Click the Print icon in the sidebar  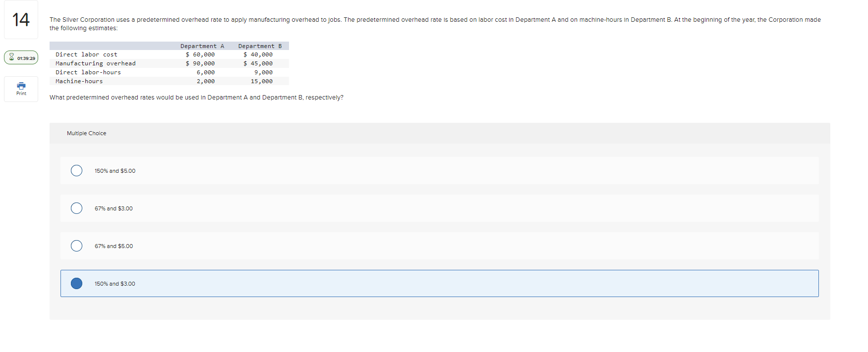[20, 86]
